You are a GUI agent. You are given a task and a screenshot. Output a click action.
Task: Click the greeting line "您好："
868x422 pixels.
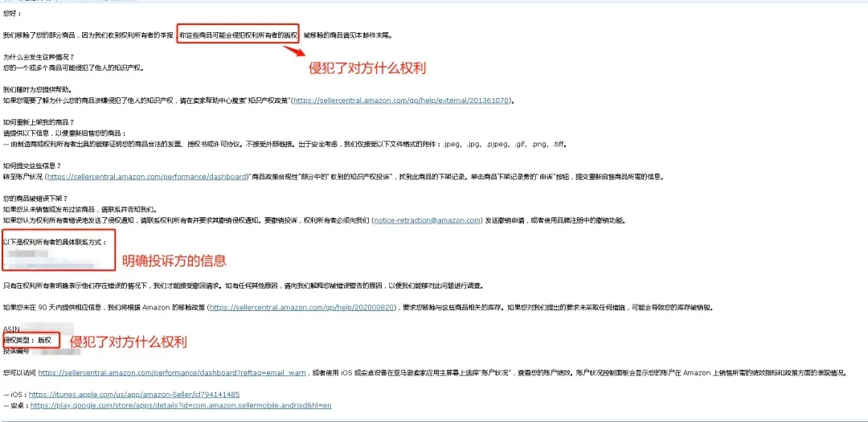pyautogui.click(x=12, y=14)
